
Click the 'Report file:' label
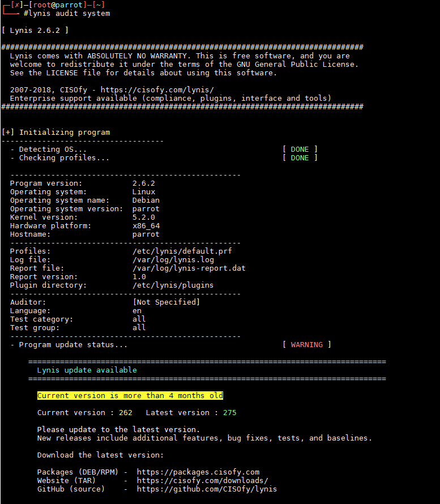(37, 268)
